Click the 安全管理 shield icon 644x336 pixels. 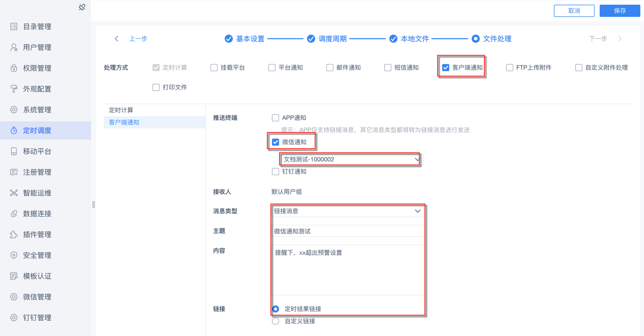tap(14, 255)
